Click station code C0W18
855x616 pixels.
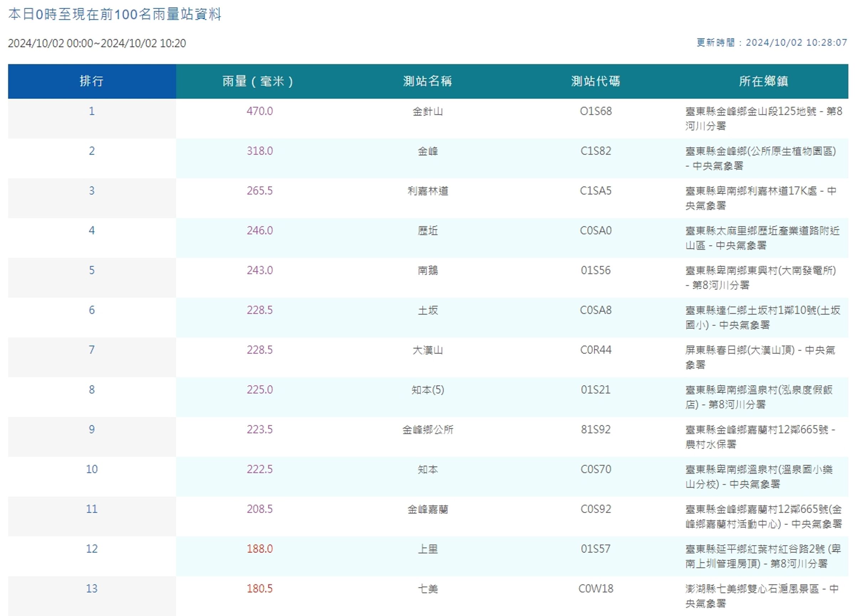[596, 589]
